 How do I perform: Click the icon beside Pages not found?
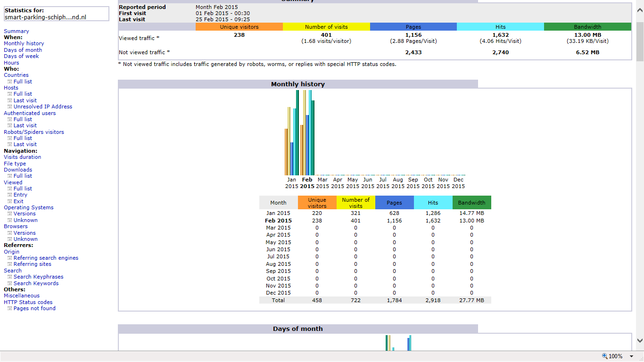click(x=9, y=308)
